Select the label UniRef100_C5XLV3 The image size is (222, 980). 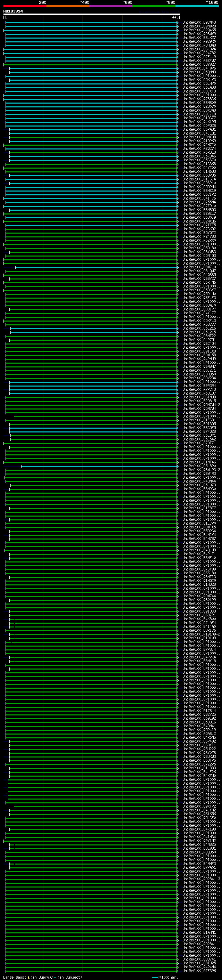coord(199,80)
